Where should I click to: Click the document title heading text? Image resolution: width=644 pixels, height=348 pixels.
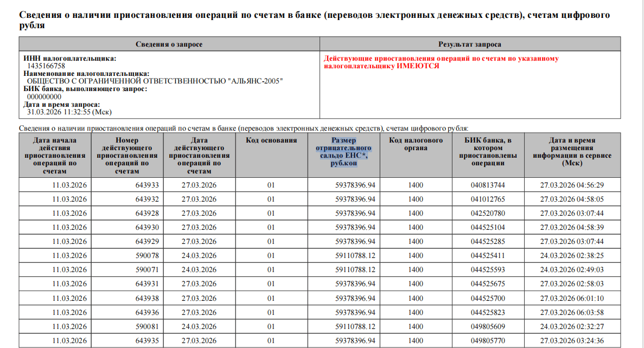point(315,20)
